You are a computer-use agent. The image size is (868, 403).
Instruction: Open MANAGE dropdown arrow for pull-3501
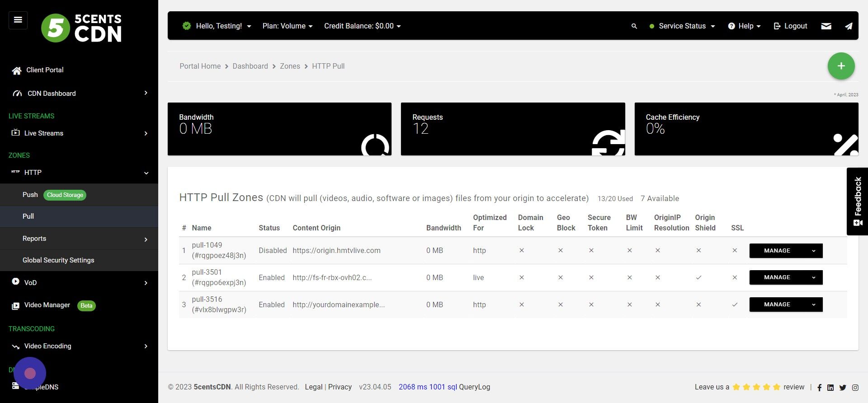tap(813, 277)
